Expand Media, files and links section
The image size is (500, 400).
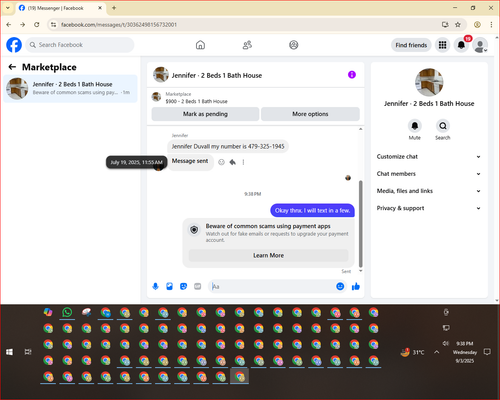coord(429,191)
